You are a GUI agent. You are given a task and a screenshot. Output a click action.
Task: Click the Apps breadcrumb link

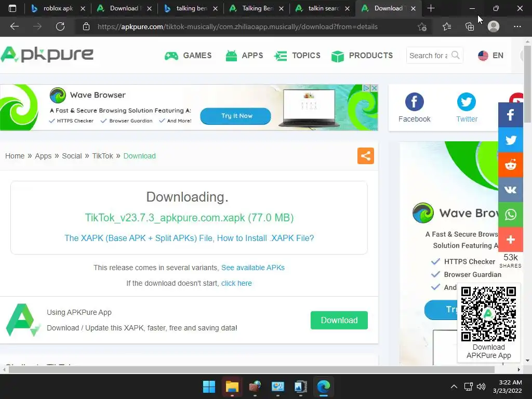tap(43, 156)
